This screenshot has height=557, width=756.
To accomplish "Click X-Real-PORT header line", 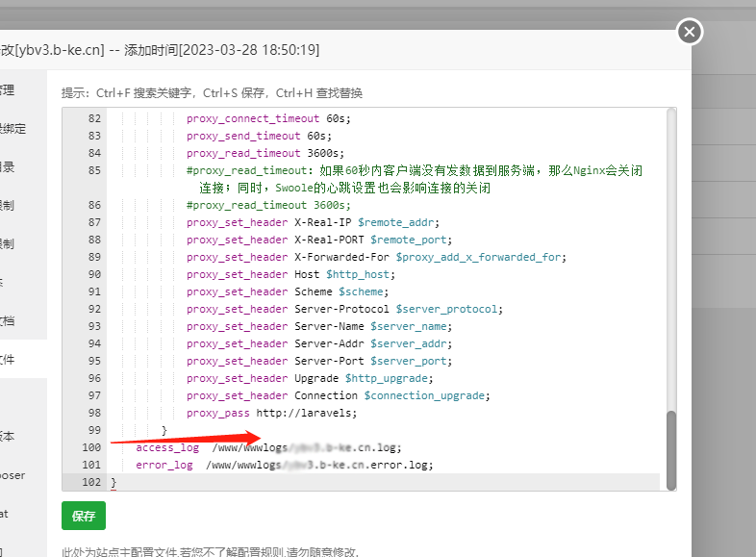I will coord(319,241).
